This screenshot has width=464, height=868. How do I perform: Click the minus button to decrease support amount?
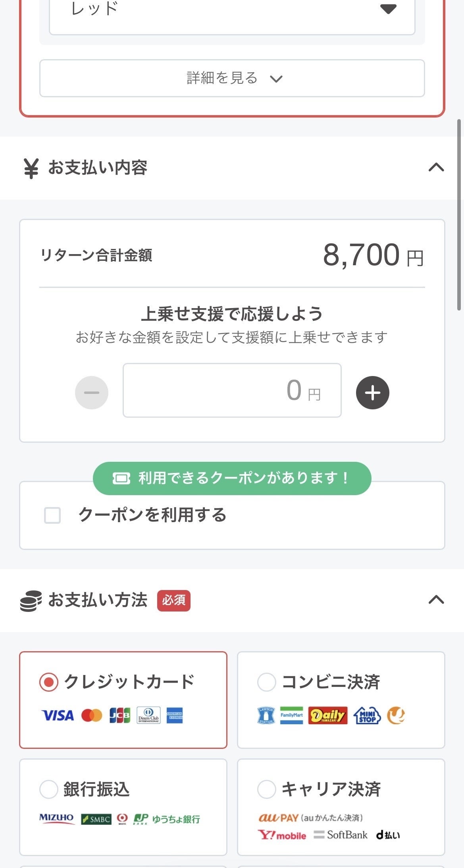tap(92, 393)
